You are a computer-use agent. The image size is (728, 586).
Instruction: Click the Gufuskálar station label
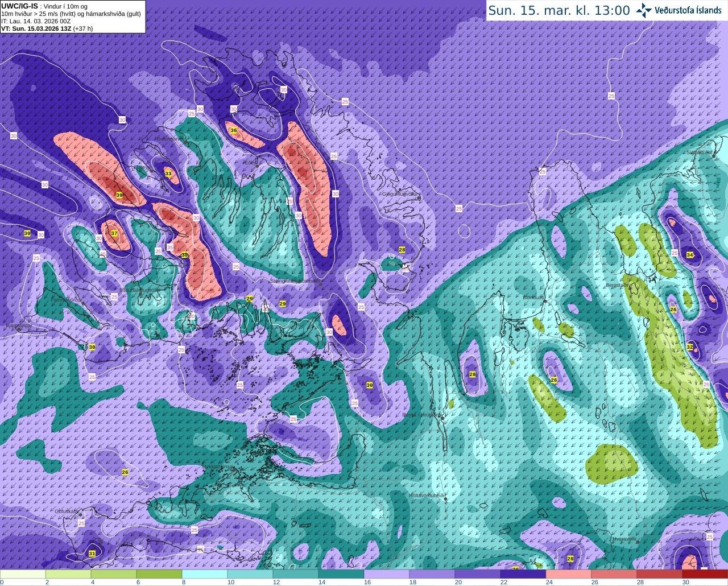[x=67, y=511]
